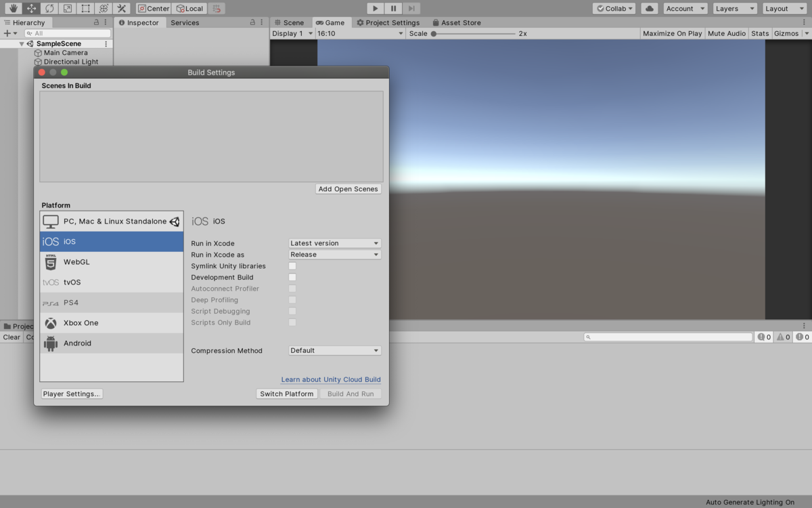Open Collab dropdown
812x508 pixels.
pos(614,9)
